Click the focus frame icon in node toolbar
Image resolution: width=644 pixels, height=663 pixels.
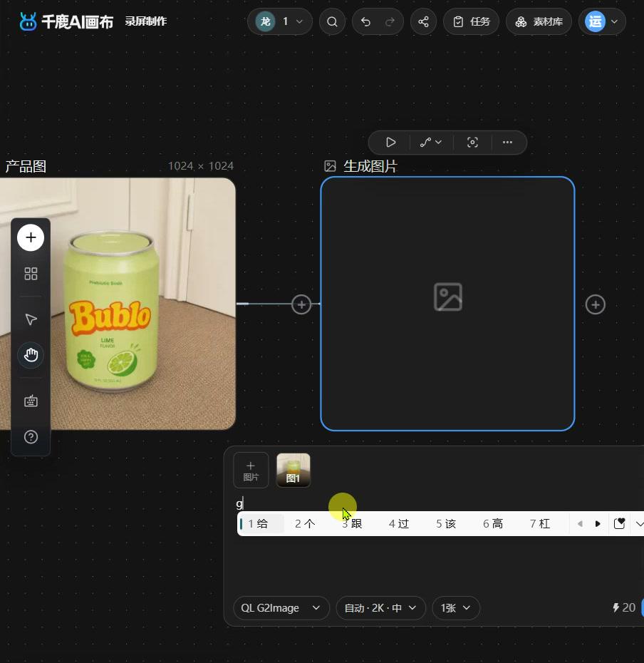(472, 143)
